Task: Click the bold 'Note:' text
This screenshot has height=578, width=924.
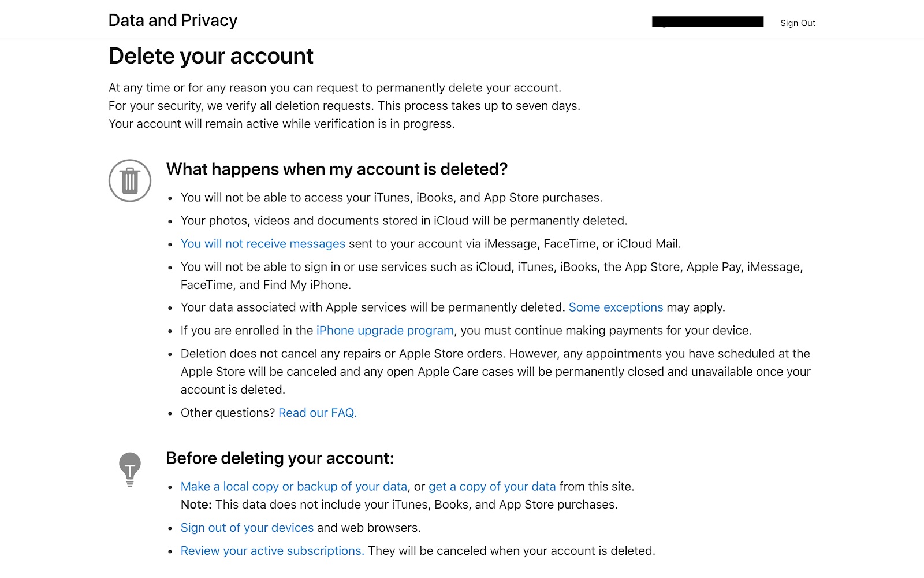Action: 196,505
